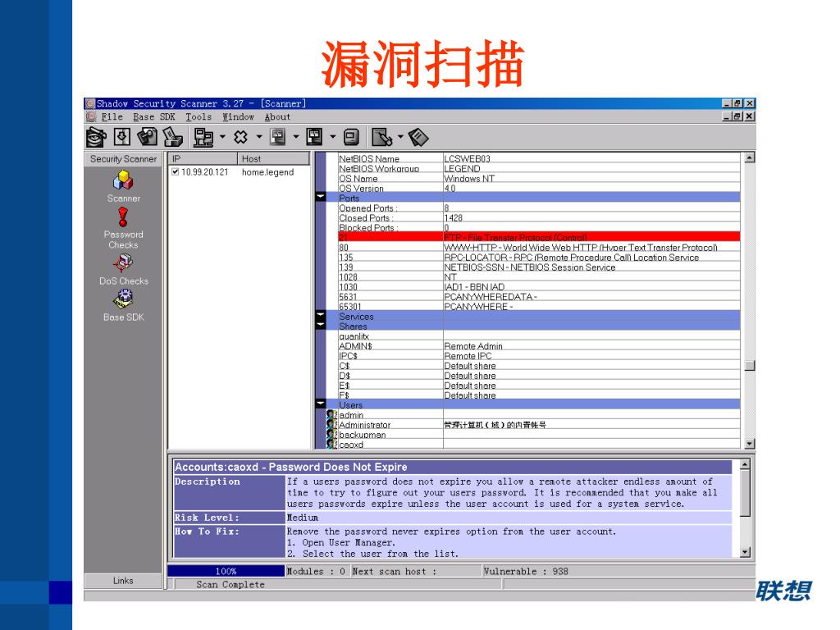
Task: Select the C$ Default share row
Action: coord(539,365)
